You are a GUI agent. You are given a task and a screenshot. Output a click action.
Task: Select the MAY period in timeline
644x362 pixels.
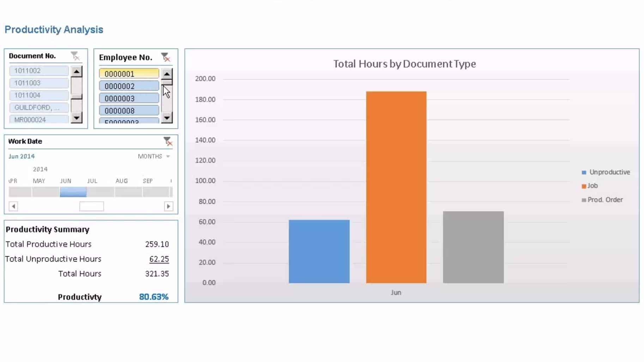(45, 192)
